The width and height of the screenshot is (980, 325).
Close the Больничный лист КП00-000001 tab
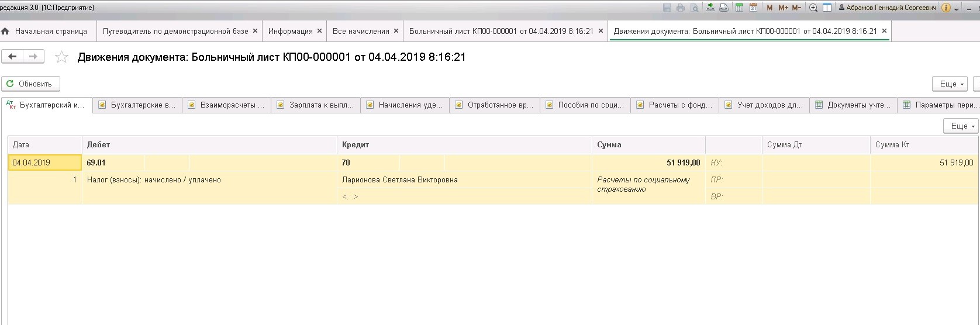(x=601, y=31)
